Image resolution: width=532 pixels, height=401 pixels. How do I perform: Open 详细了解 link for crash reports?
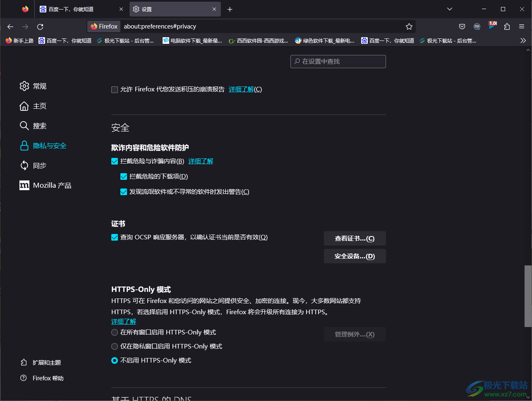tap(241, 89)
